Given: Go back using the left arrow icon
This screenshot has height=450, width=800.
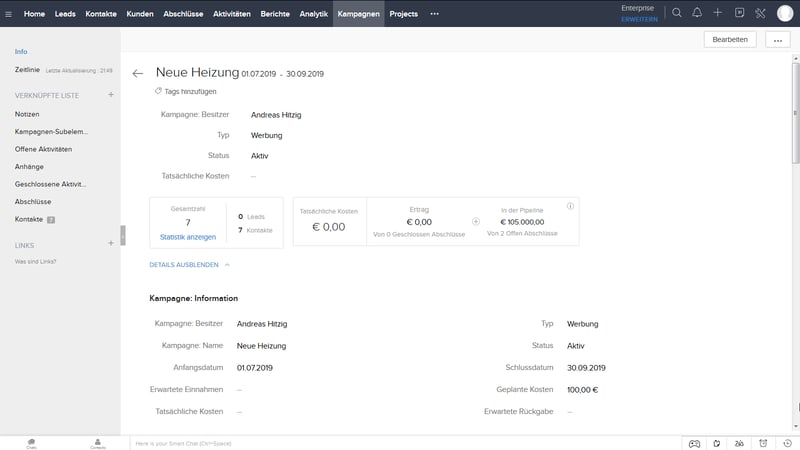Looking at the screenshot, I should click(x=138, y=73).
